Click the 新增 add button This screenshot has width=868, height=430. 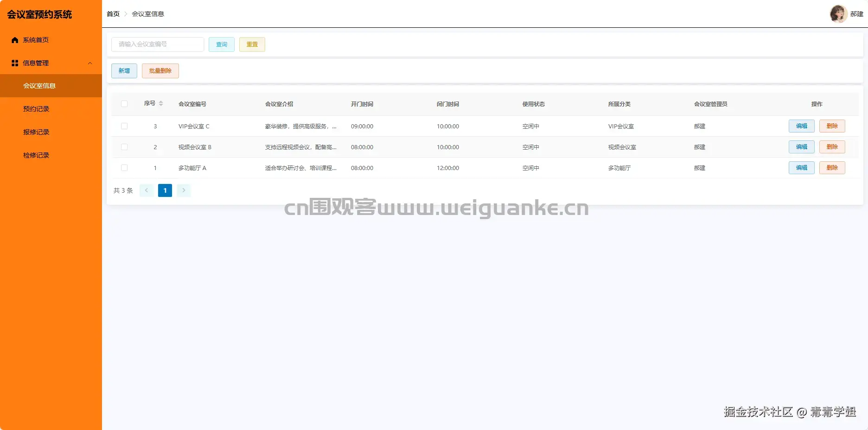point(124,71)
